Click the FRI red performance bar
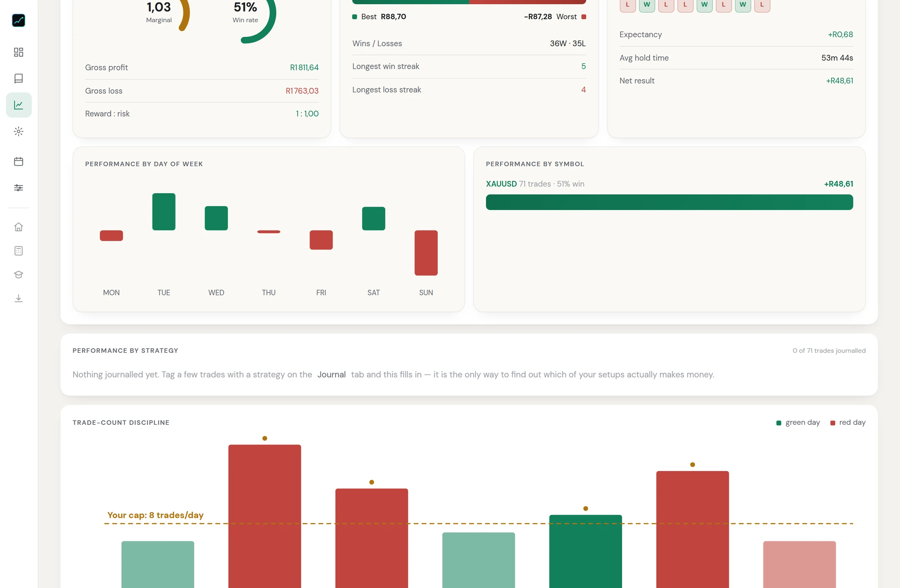The width and height of the screenshot is (900, 588). coord(321,240)
